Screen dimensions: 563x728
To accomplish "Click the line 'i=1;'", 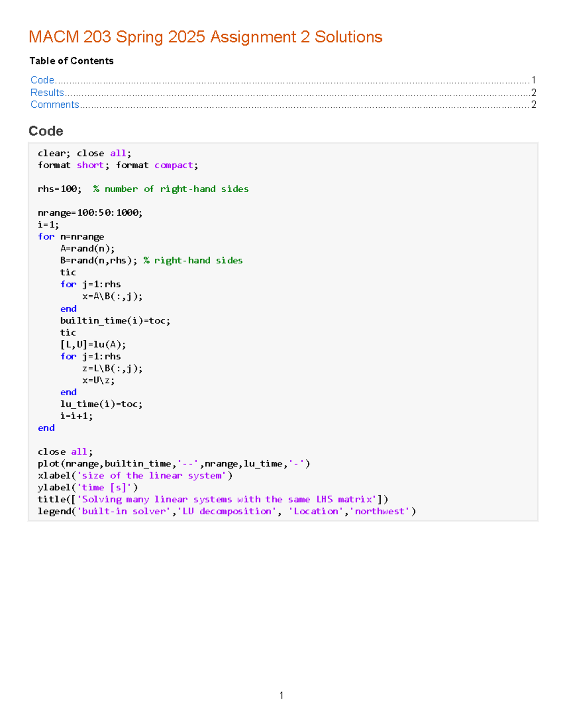I will point(48,225).
